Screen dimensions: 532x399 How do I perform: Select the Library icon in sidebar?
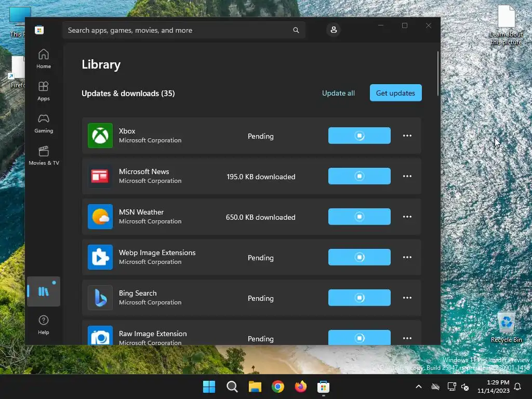(x=44, y=291)
